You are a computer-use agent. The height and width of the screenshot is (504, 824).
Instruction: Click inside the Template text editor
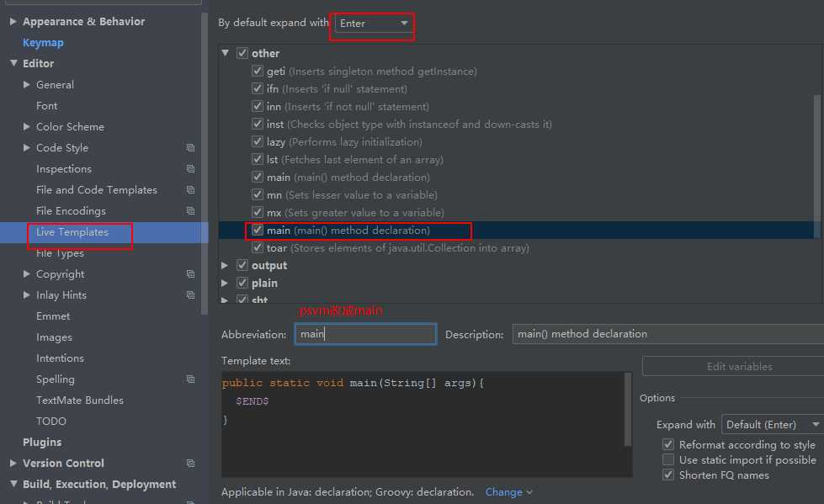point(423,425)
